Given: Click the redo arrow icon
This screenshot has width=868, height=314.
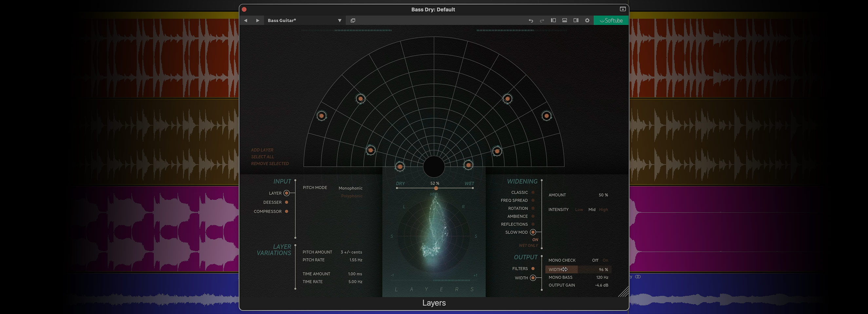Looking at the screenshot, I should (x=542, y=21).
